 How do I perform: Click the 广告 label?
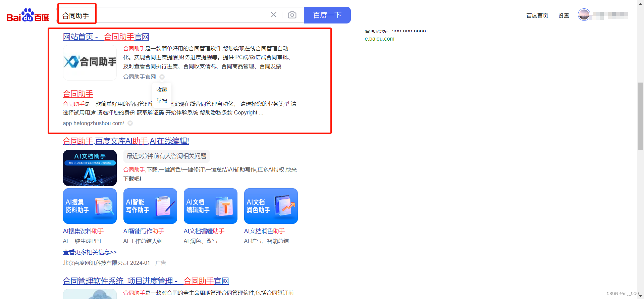(161, 263)
